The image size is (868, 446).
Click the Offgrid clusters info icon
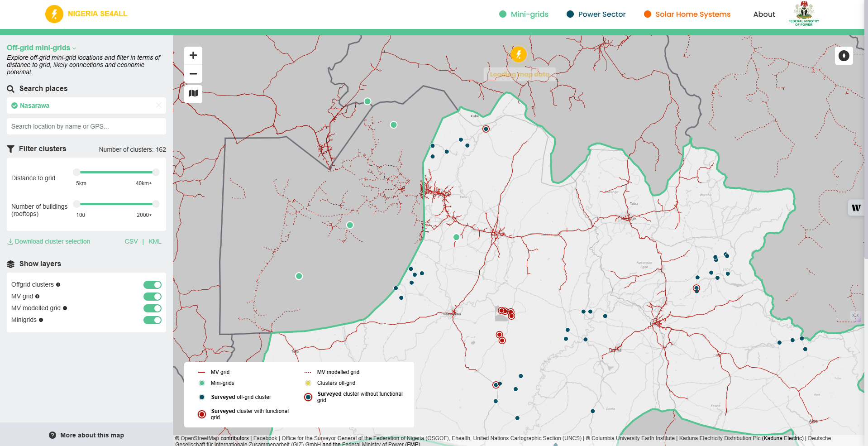tap(58, 285)
